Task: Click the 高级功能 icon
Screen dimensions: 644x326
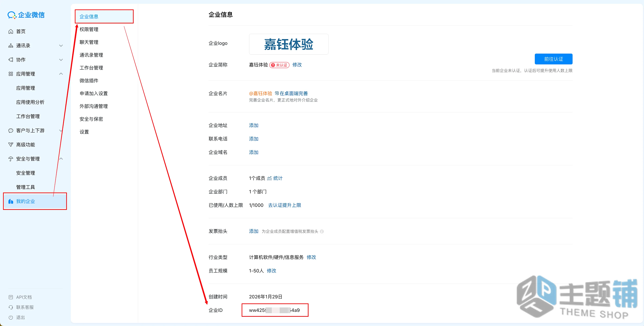Action: [x=11, y=144]
